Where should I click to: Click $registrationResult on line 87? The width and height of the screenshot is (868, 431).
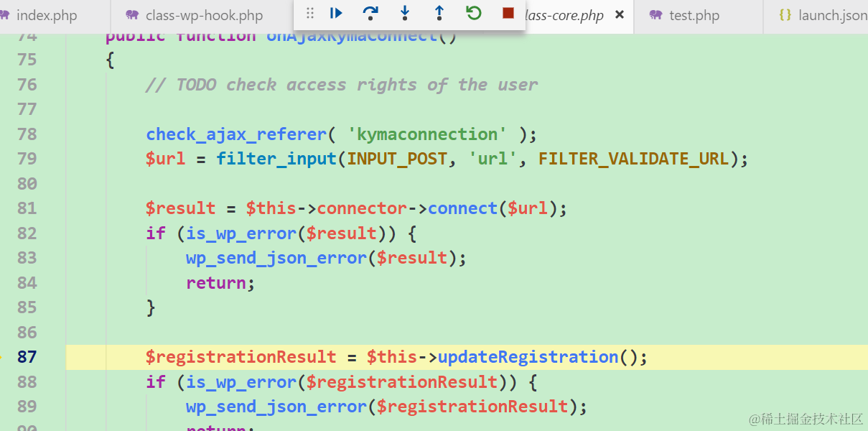241,357
